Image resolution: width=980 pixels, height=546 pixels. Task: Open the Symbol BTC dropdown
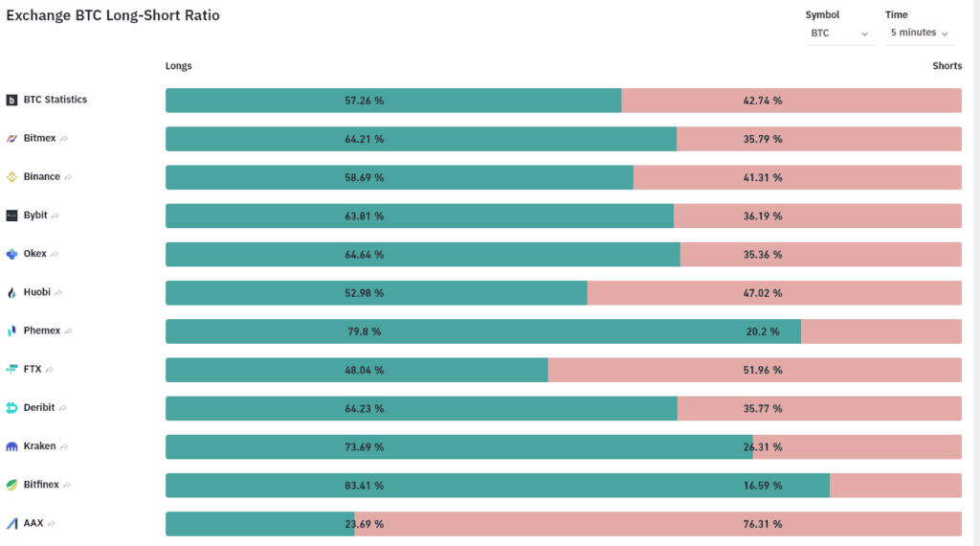point(839,34)
